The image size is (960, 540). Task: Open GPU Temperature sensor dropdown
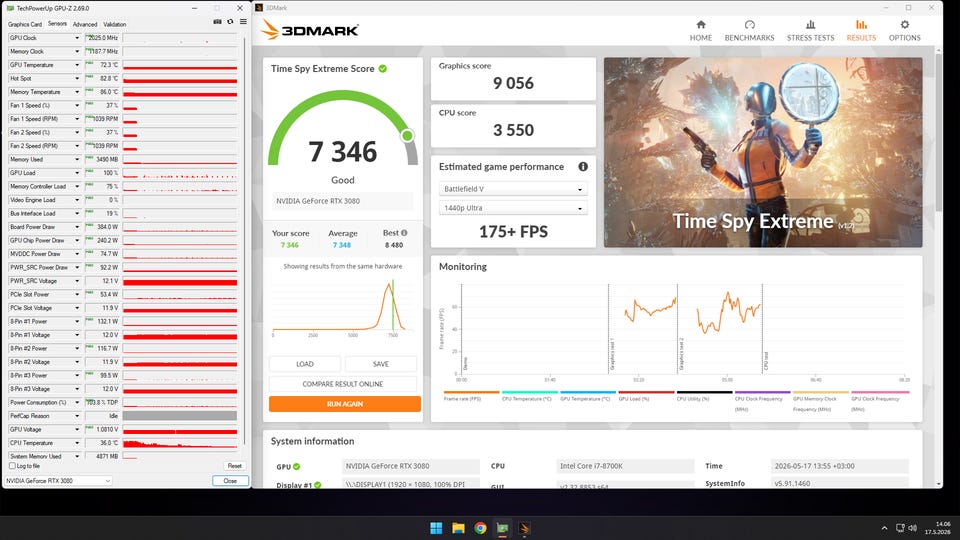point(77,65)
